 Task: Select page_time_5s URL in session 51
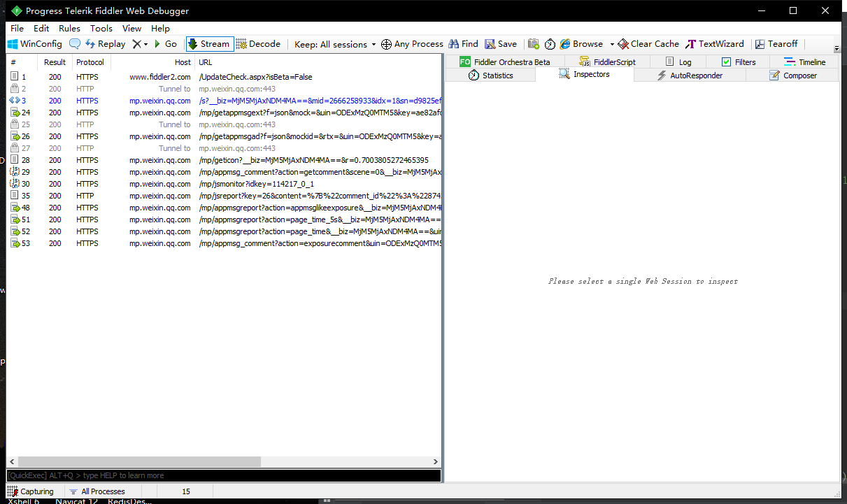click(320, 219)
